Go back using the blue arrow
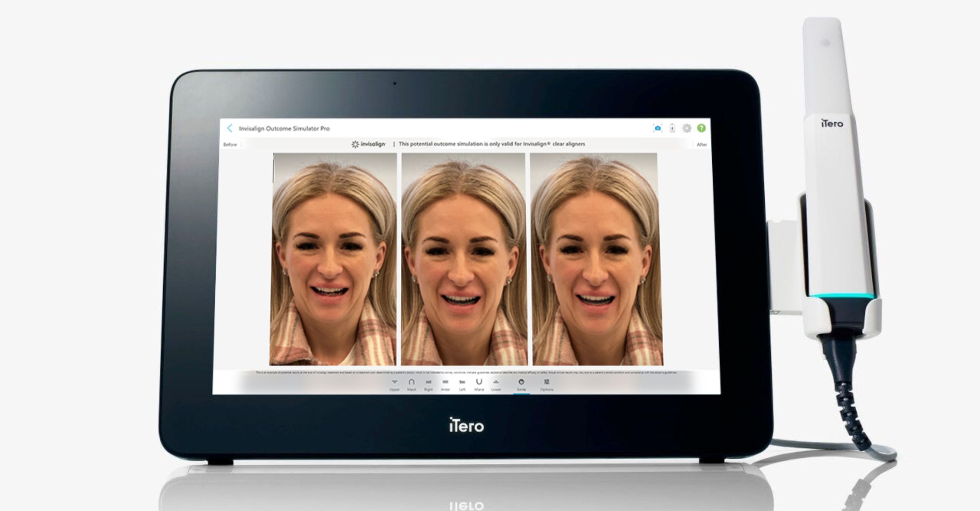The image size is (980, 511). [230, 128]
